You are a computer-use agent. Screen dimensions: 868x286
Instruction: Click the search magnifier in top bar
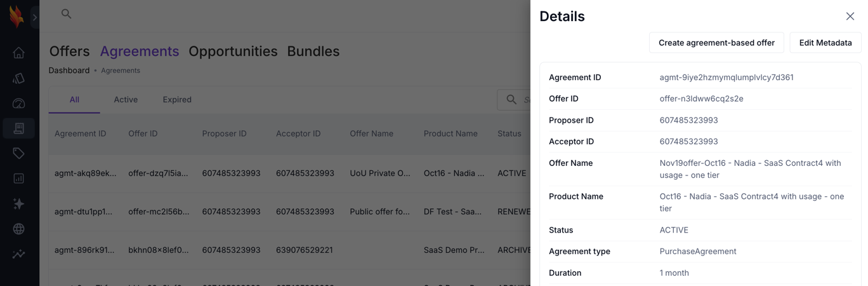click(66, 13)
